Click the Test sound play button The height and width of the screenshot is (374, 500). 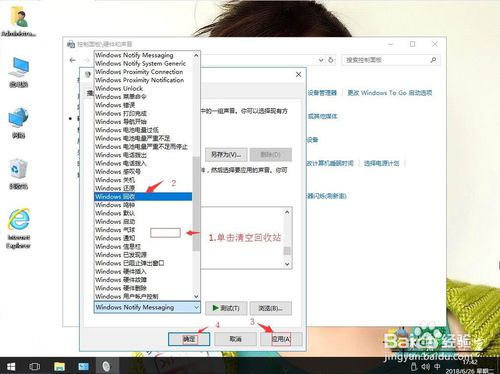[226, 308]
